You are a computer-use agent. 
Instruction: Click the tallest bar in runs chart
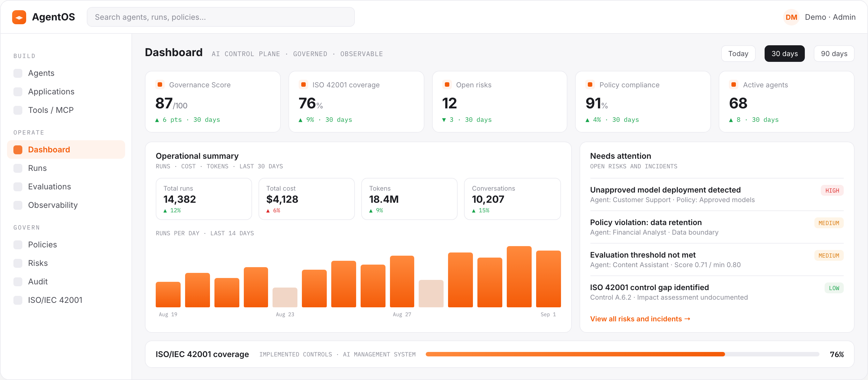[519, 277]
